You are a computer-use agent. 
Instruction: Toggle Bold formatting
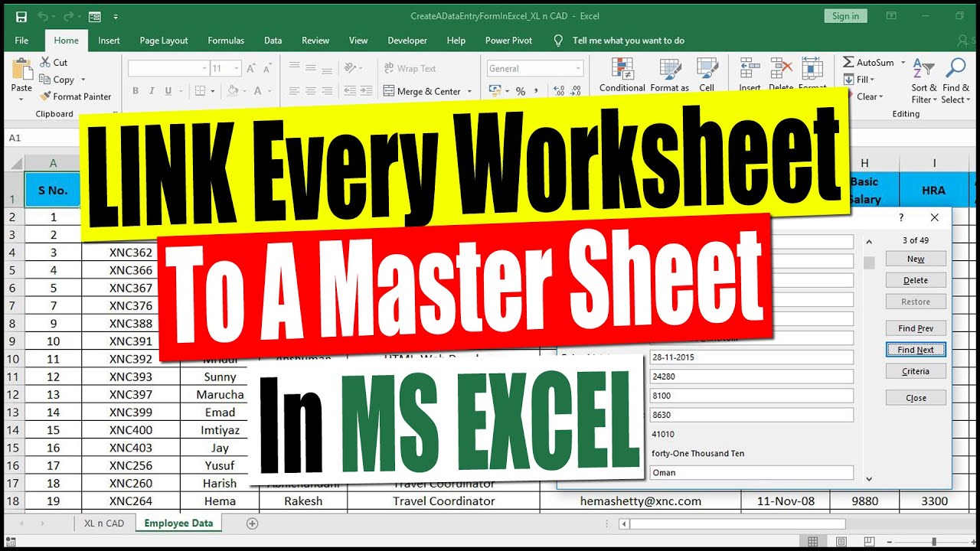tap(136, 91)
